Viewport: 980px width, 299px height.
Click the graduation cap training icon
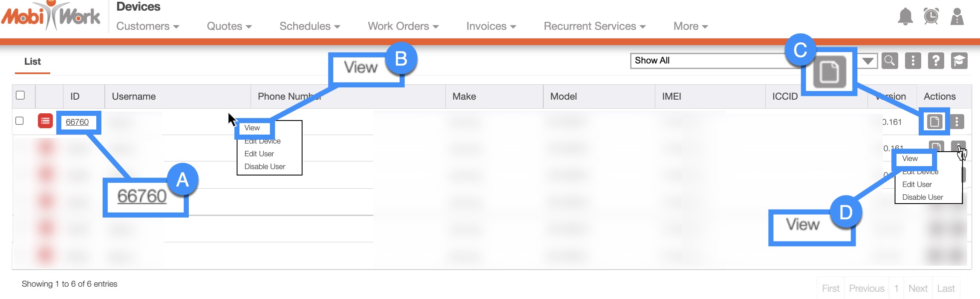coord(959,61)
